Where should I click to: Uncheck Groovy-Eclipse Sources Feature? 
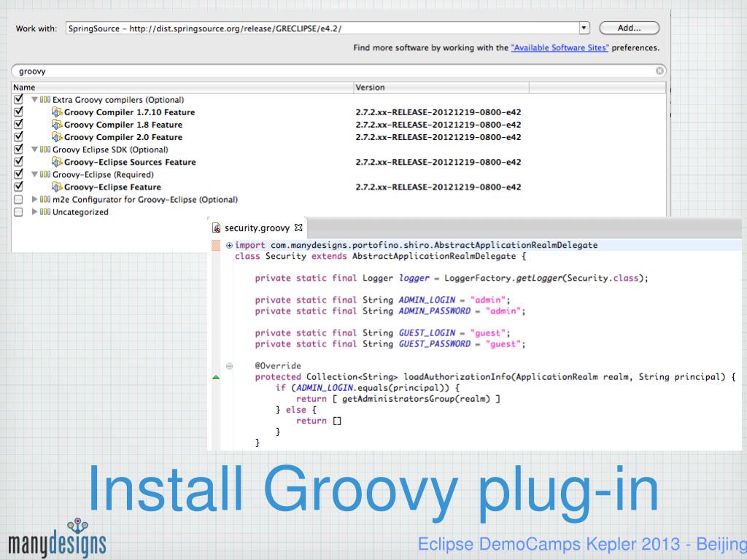pos(18,161)
